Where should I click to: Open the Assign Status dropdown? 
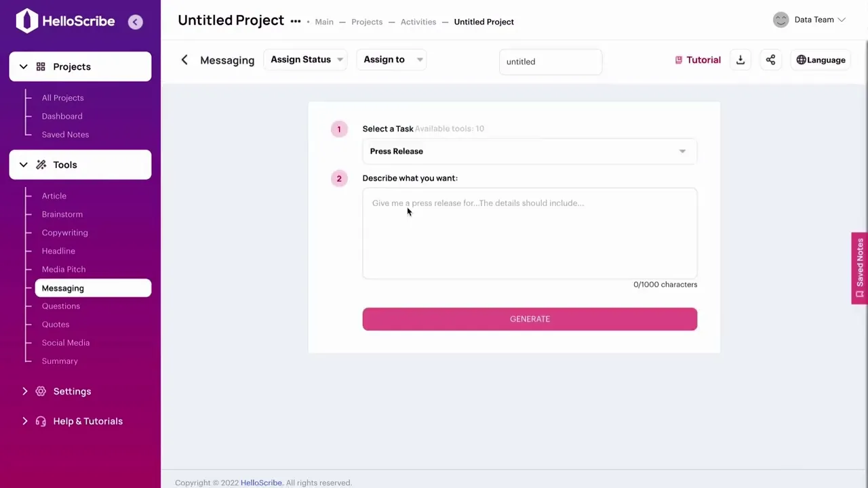point(306,60)
